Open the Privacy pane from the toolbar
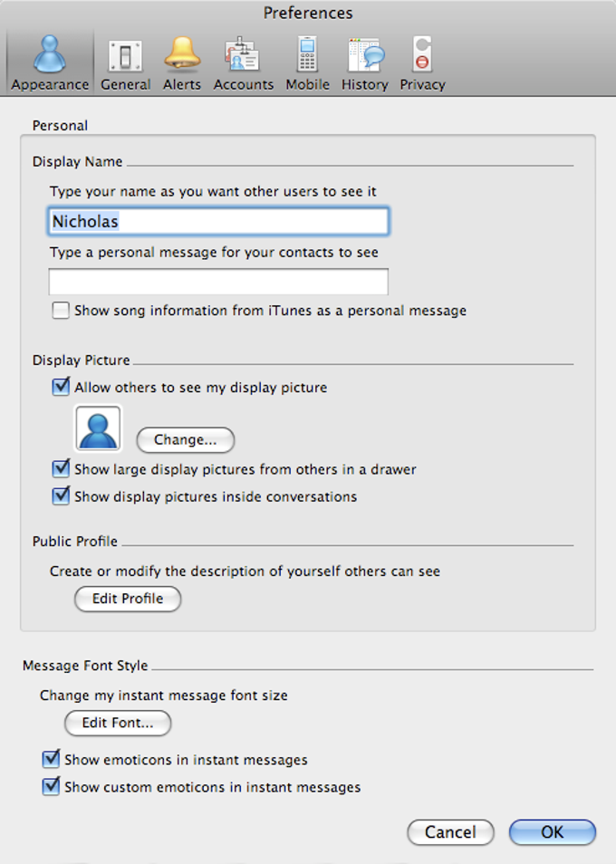Viewport: 616px width, 864px height. [x=421, y=59]
